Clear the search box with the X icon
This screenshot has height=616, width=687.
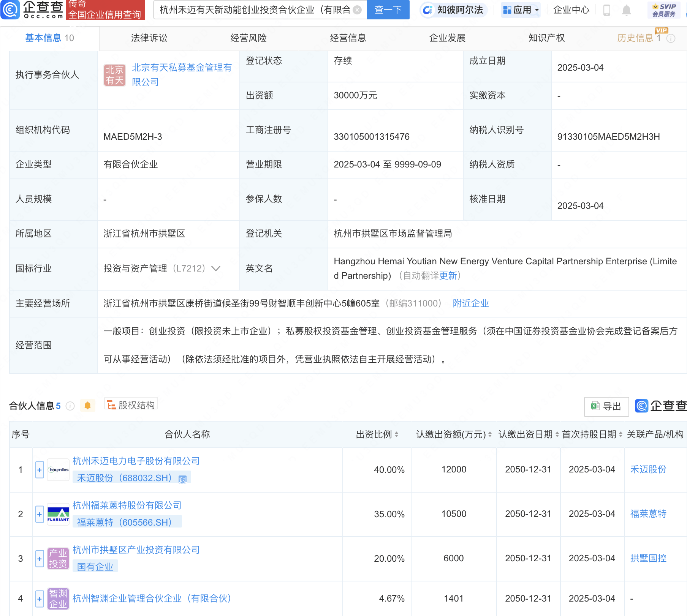pos(357,10)
